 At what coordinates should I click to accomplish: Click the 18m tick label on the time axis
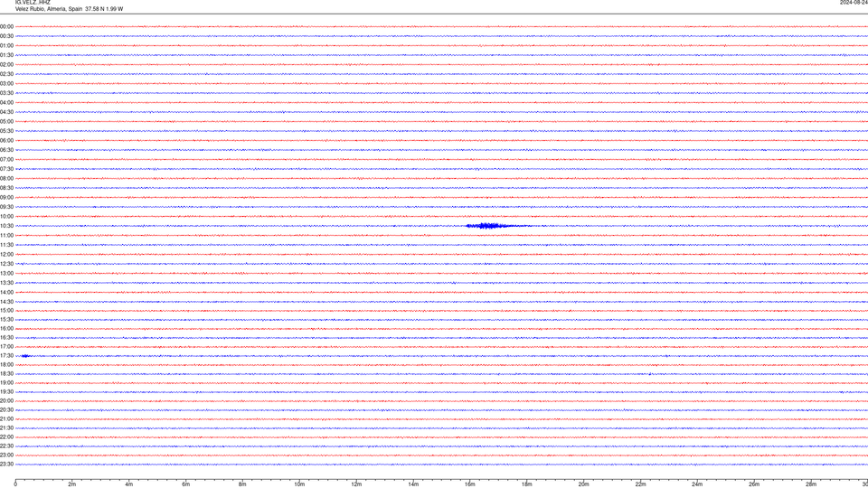pos(527,484)
